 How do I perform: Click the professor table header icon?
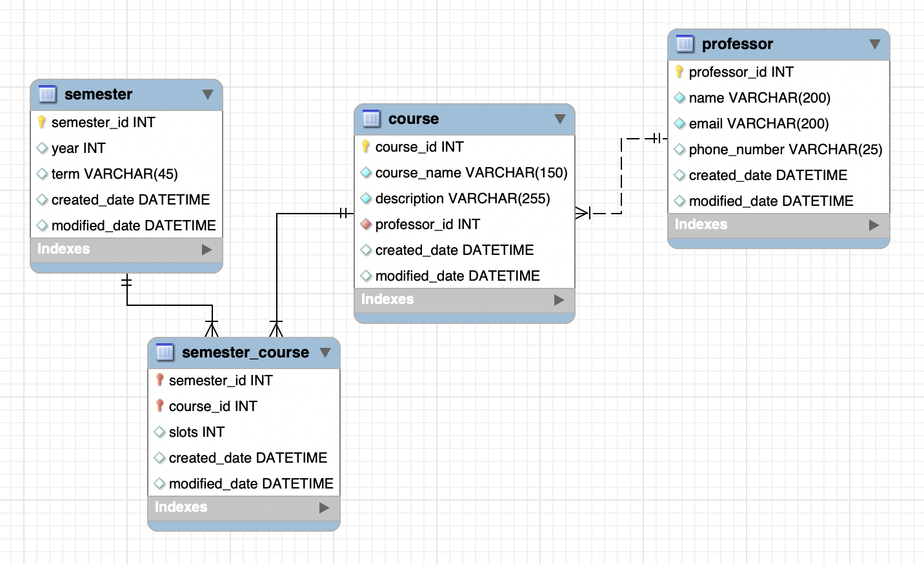(x=685, y=44)
